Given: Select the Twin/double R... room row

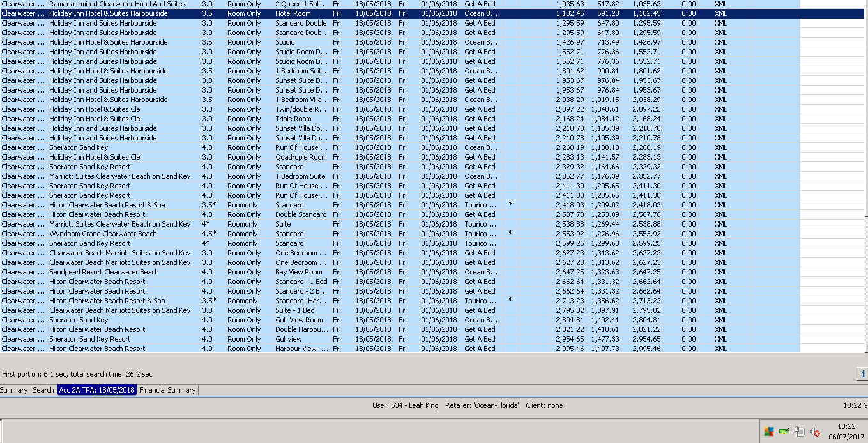Looking at the screenshot, I should tap(400, 109).
